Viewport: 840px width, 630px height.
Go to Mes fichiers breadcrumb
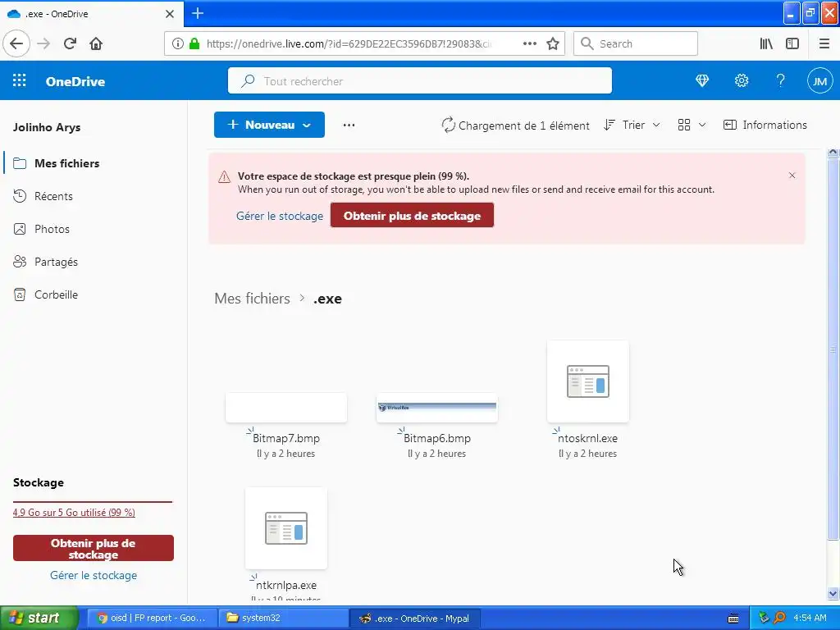point(253,299)
